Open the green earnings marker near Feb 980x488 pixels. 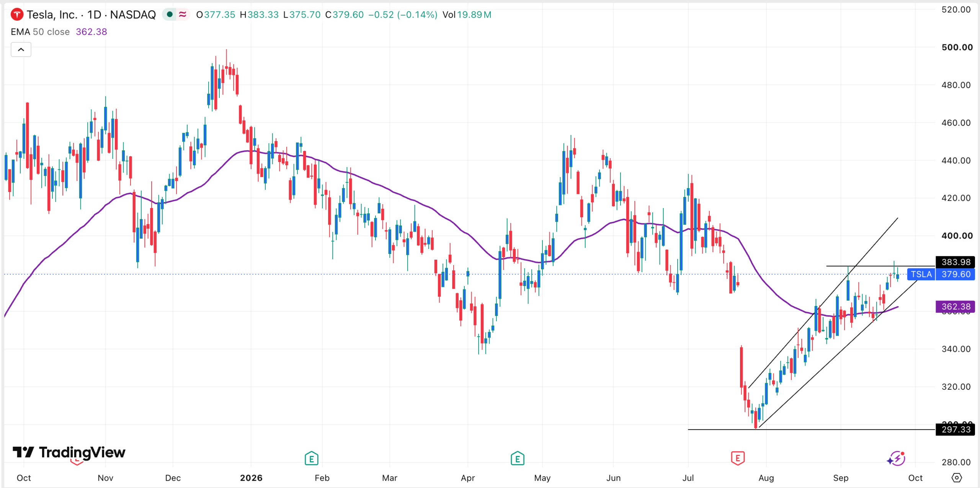pos(311,458)
